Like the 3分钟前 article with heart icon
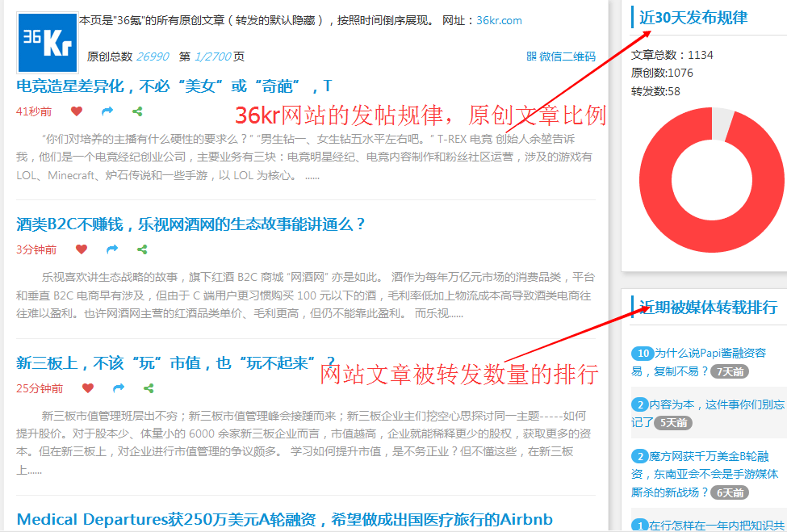 82,249
